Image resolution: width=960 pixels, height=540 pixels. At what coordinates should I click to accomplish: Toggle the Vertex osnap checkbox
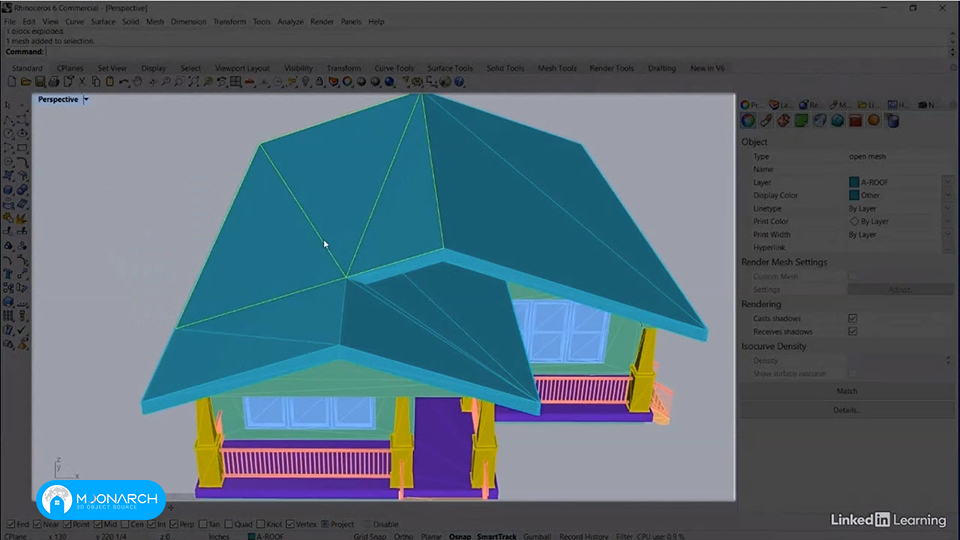coord(290,524)
